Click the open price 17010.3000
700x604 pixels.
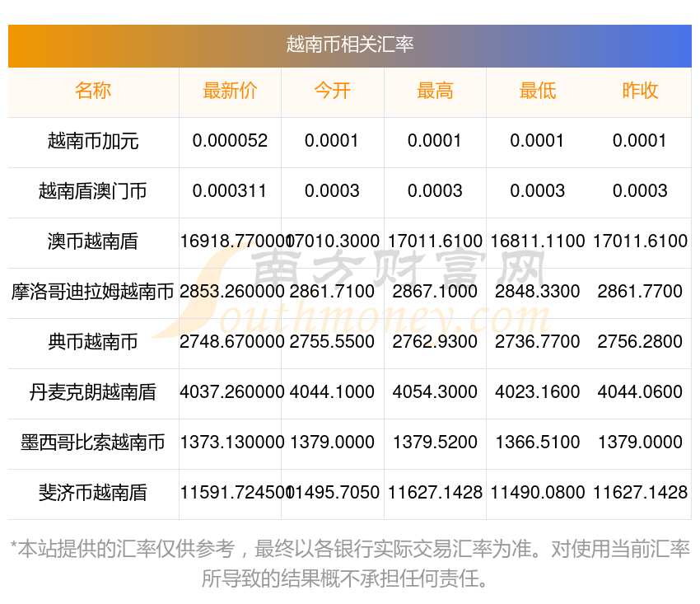[x=334, y=241]
